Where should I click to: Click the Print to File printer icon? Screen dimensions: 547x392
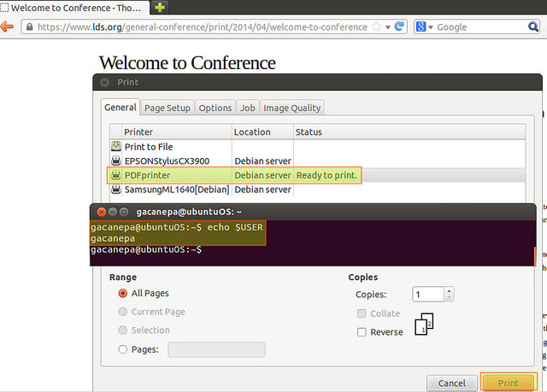(115, 147)
